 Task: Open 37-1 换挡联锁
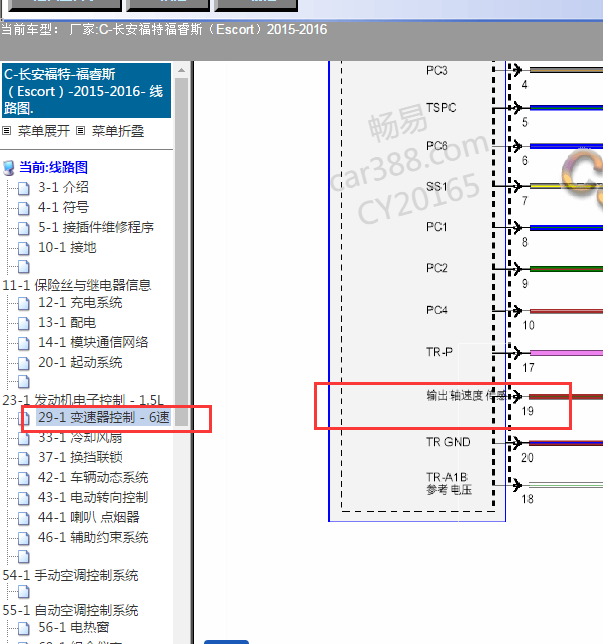(x=80, y=457)
